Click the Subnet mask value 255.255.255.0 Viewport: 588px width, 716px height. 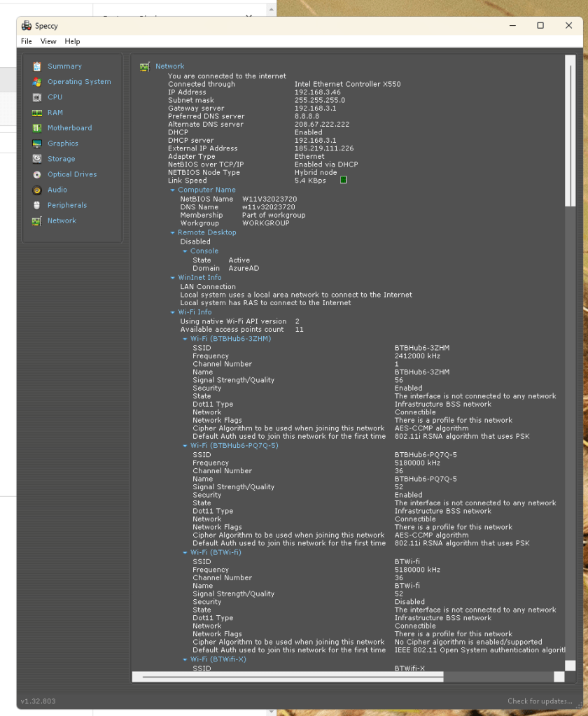tap(320, 101)
